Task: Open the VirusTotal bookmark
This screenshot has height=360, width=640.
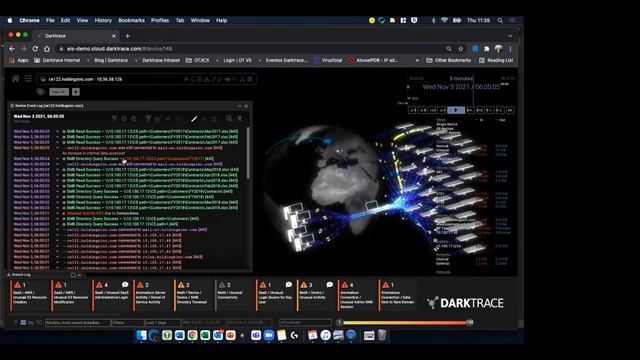Action: [328, 60]
